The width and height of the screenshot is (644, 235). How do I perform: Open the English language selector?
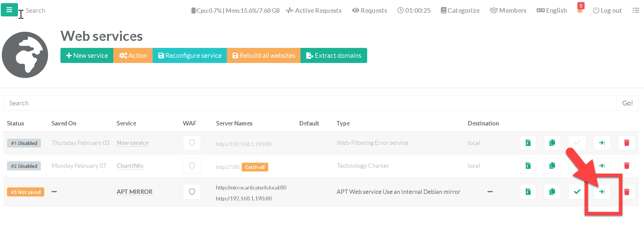(x=552, y=10)
